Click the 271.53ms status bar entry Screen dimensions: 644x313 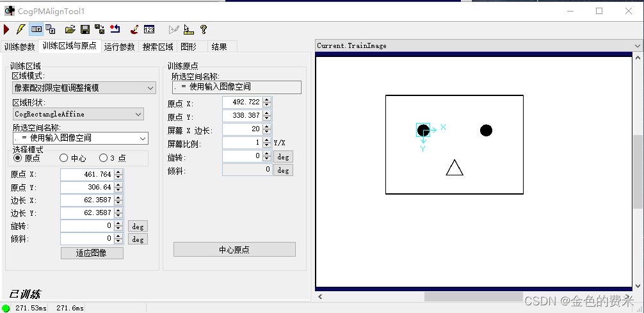tap(31, 308)
